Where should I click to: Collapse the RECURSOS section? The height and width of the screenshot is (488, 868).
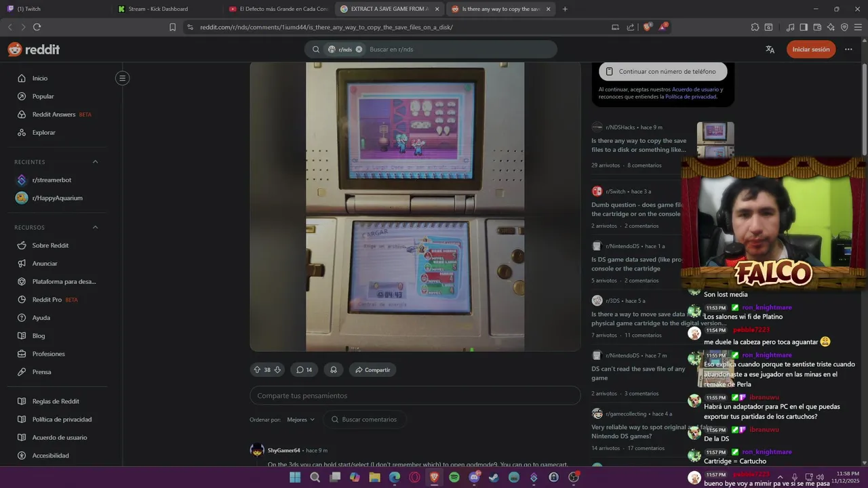coord(95,228)
